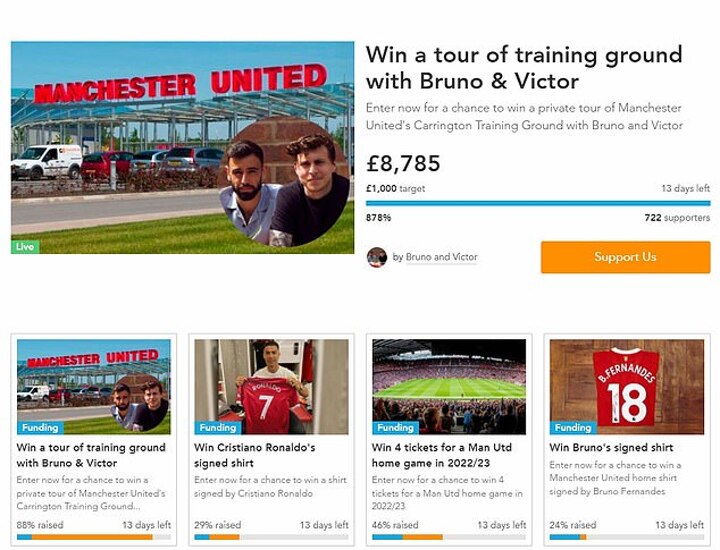
Task: Click Funding badge on tickets card
Action: click(396, 427)
